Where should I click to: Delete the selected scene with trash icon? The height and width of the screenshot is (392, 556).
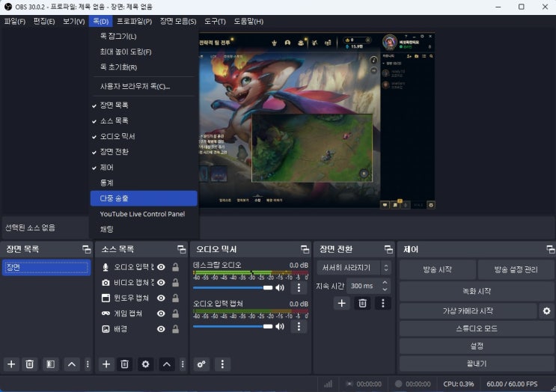pyautogui.click(x=30, y=364)
